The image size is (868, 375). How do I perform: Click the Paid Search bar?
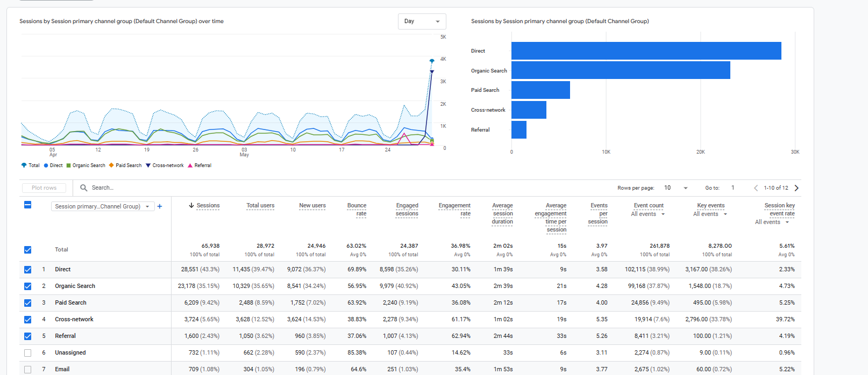tap(540, 90)
